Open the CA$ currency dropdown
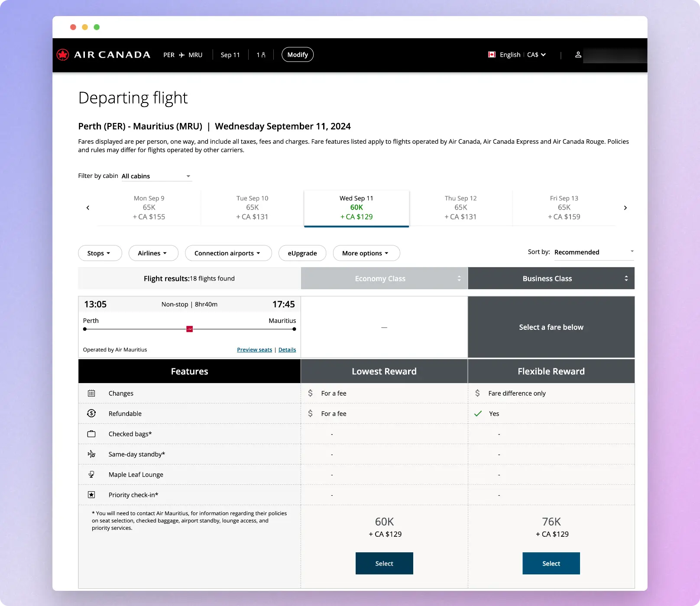Image resolution: width=700 pixels, height=606 pixels. tap(536, 55)
